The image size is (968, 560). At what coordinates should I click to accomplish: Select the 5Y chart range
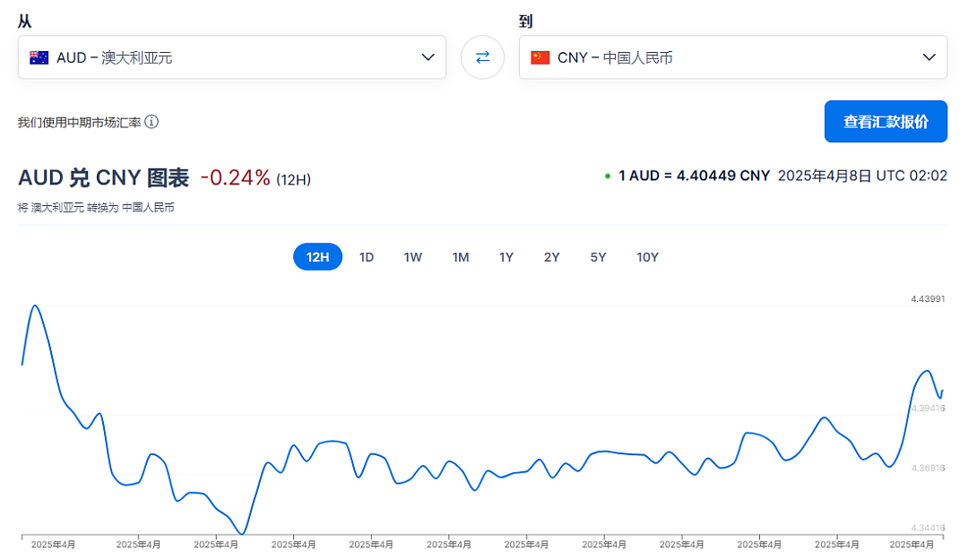[598, 257]
